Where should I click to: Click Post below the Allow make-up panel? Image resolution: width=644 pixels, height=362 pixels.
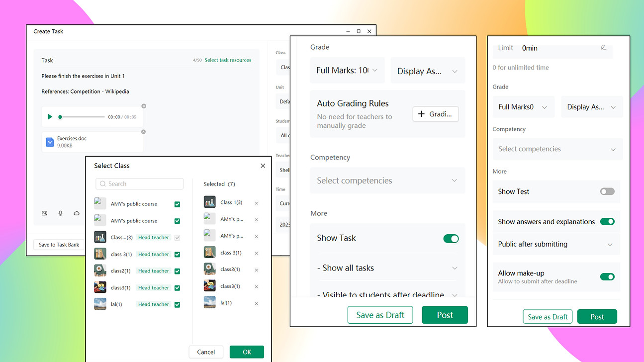click(x=597, y=317)
